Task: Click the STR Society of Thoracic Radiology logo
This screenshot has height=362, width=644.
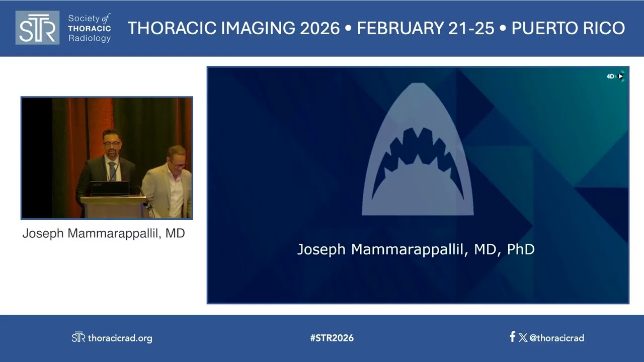Action: 63,28
